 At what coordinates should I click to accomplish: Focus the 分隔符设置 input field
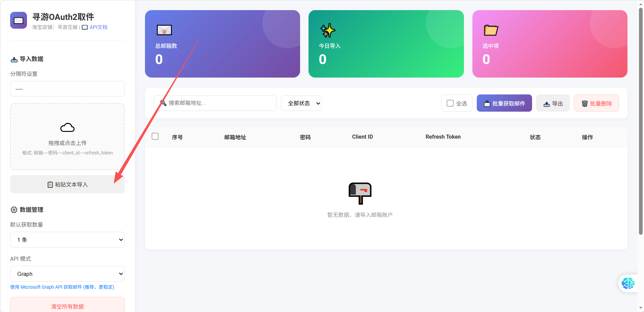(67, 89)
